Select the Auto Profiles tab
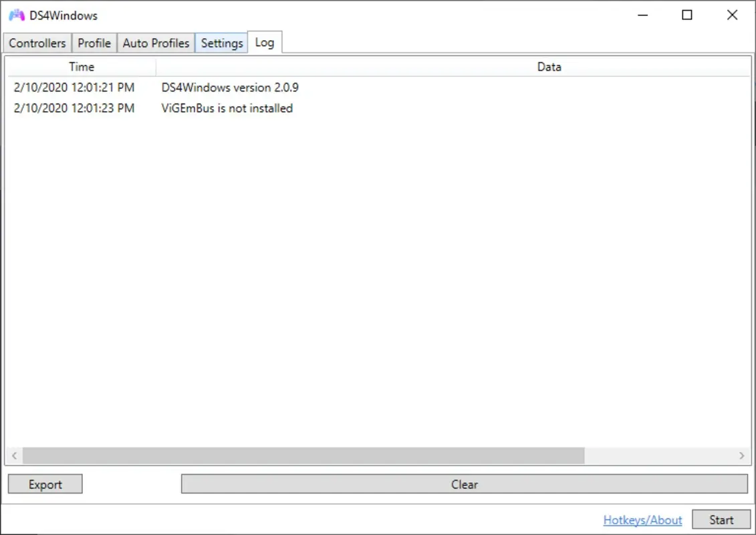The image size is (756, 535). (x=155, y=43)
